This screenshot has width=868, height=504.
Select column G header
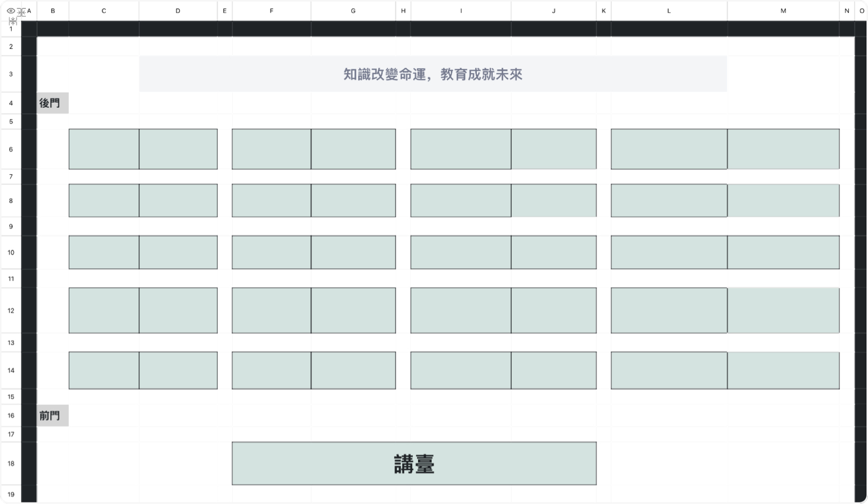353,11
